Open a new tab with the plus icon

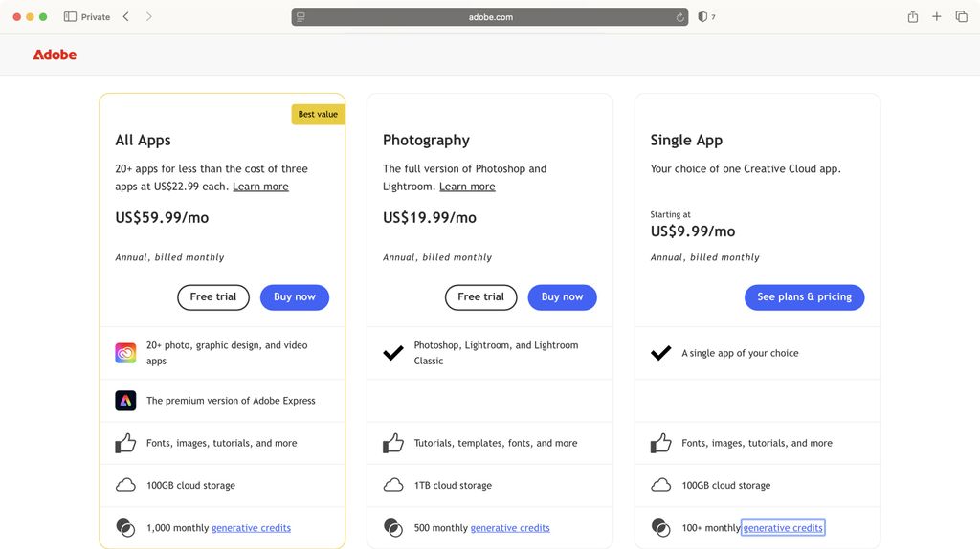[x=937, y=17]
